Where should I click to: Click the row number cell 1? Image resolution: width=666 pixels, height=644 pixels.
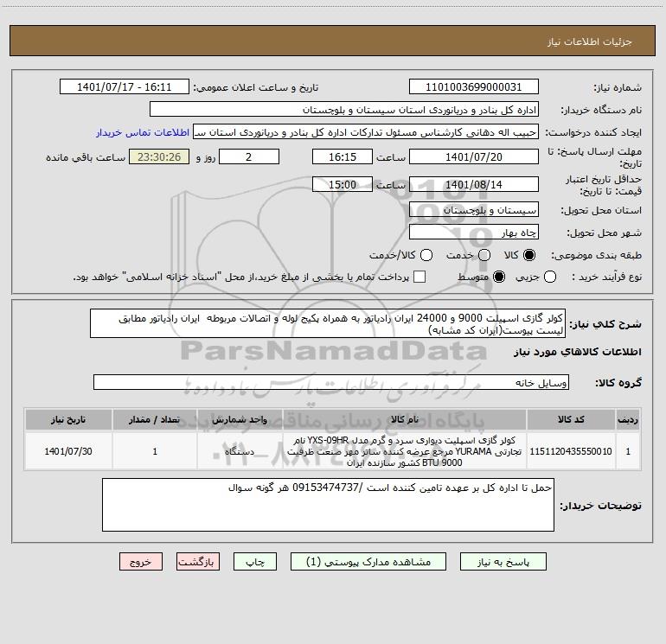click(x=628, y=451)
